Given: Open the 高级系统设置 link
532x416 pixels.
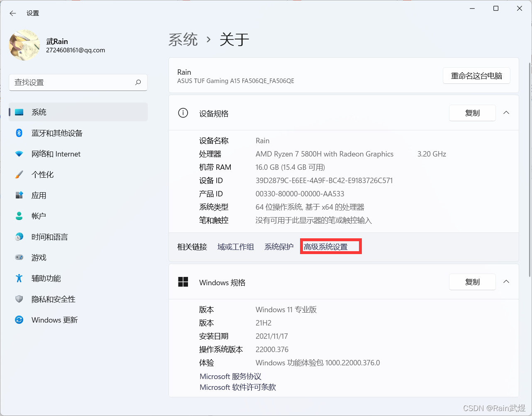Looking at the screenshot, I should click(x=326, y=247).
